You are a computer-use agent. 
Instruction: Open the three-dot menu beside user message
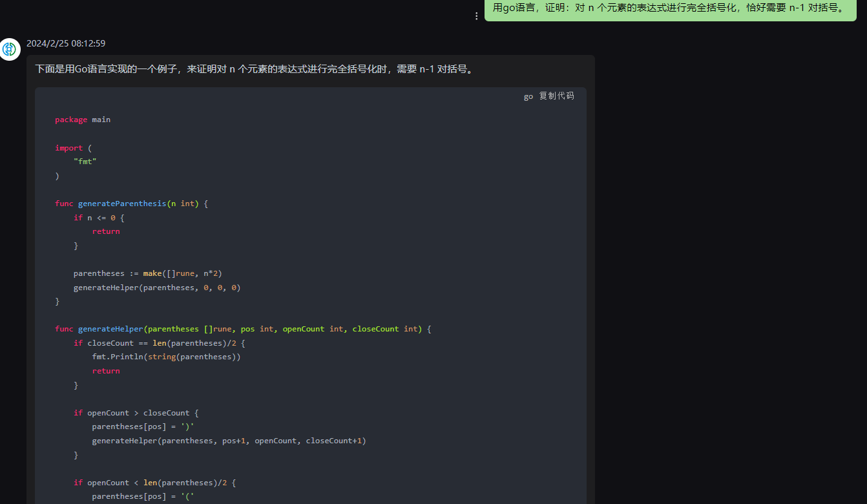477,16
